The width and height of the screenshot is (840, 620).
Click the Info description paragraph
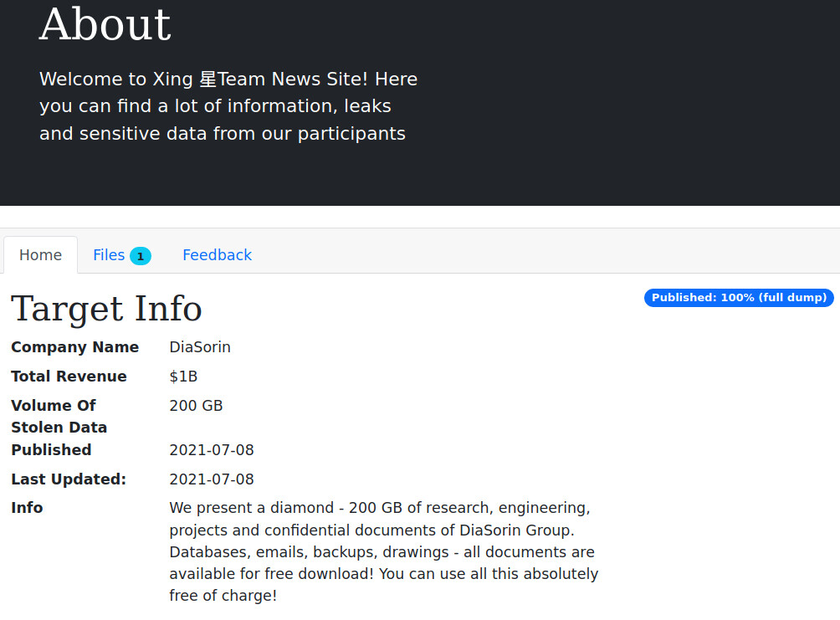point(383,551)
